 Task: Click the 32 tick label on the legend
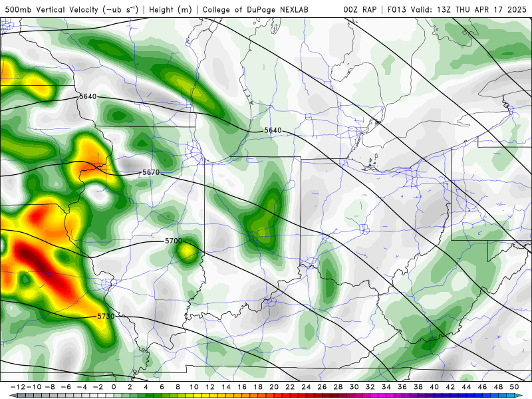[x=370, y=387]
